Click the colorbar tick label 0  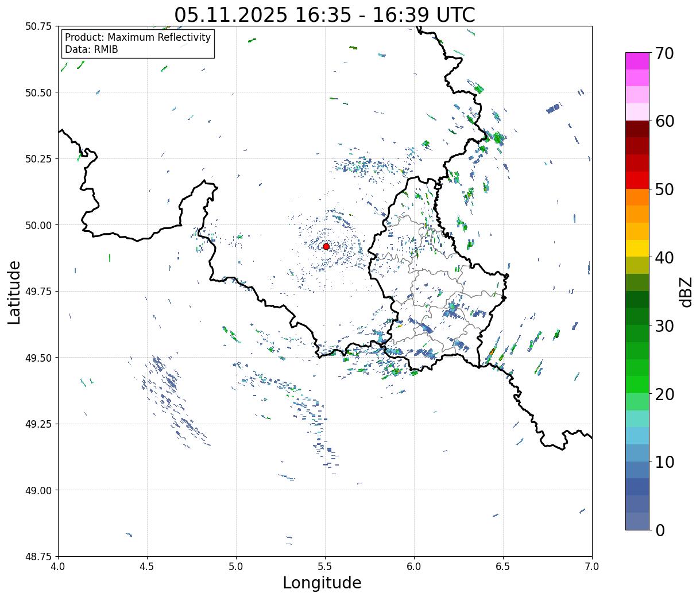click(x=660, y=530)
